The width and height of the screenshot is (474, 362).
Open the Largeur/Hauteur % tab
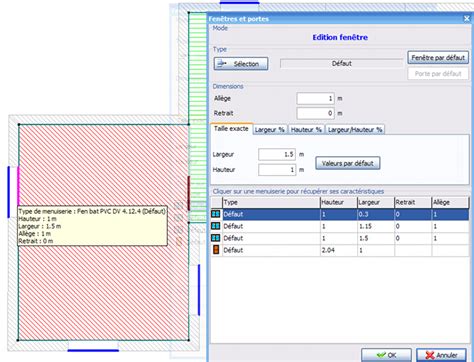[x=355, y=130]
